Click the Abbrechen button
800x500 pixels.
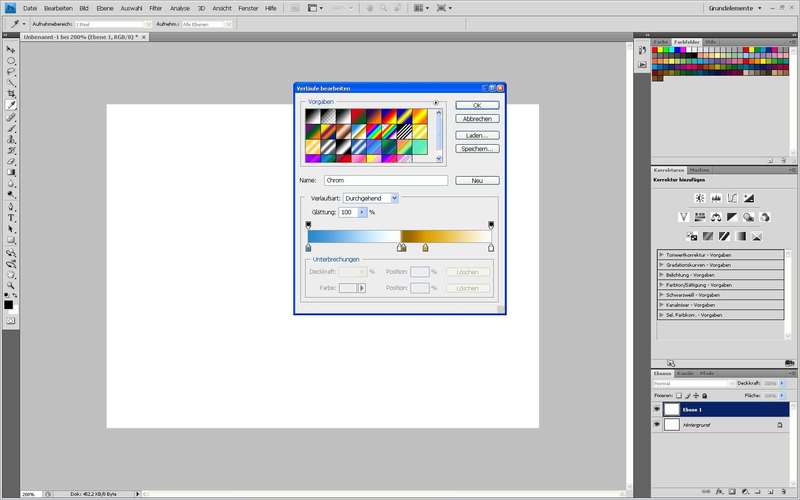tap(477, 119)
